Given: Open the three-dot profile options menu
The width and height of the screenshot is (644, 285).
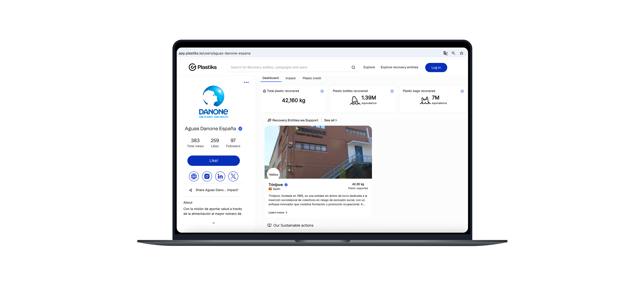Looking at the screenshot, I should [246, 82].
